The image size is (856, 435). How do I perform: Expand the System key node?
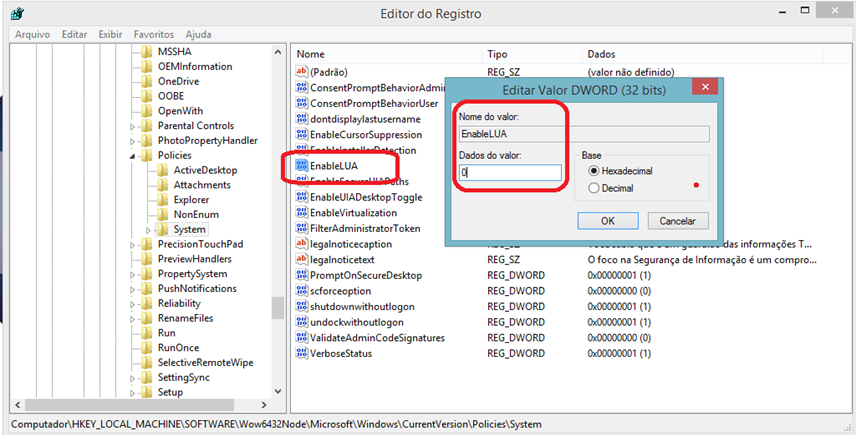click(148, 230)
